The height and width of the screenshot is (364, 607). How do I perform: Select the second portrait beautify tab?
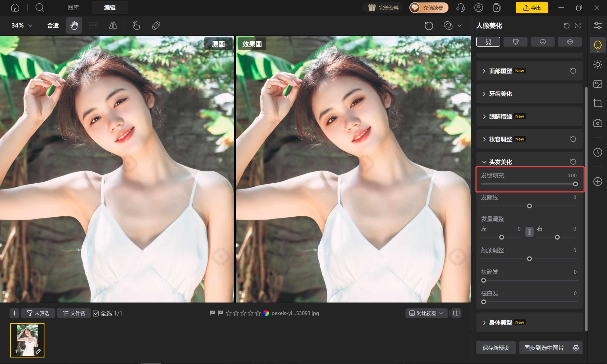pos(515,42)
